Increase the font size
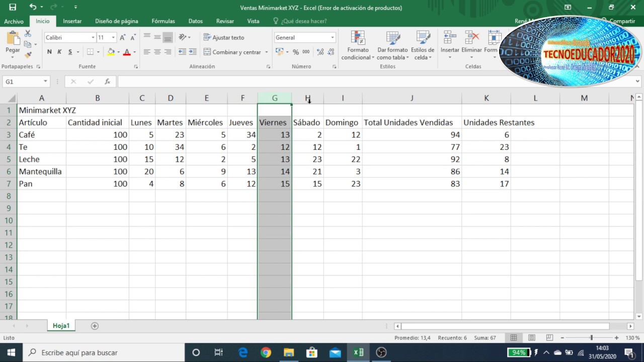 pyautogui.click(x=123, y=38)
